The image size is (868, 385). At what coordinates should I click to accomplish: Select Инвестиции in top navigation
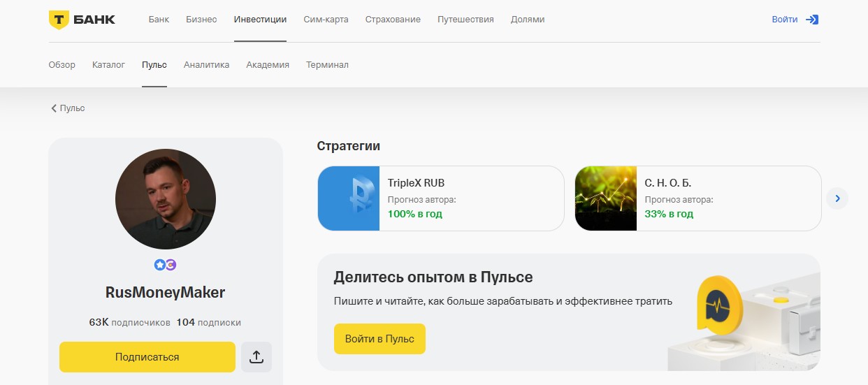260,20
